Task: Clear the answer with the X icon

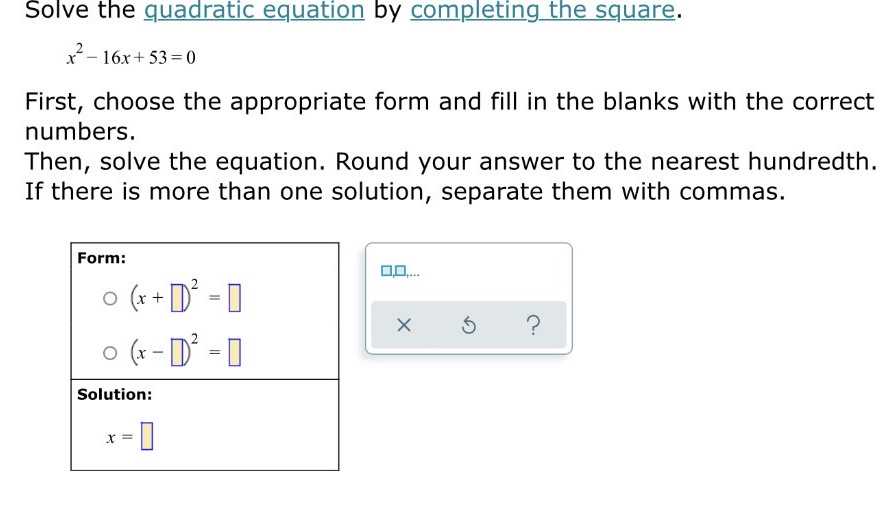Action: pos(404,325)
